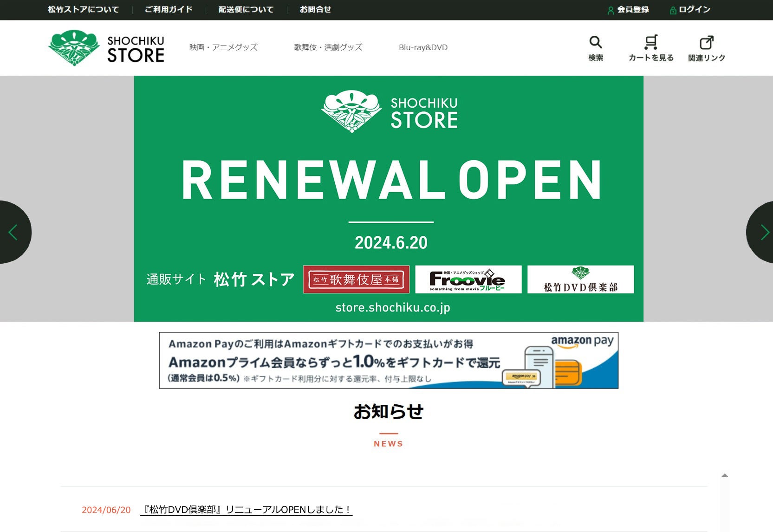This screenshot has height=532, width=773.
Task: Open お問合せ contact page
Action: tap(315, 9)
